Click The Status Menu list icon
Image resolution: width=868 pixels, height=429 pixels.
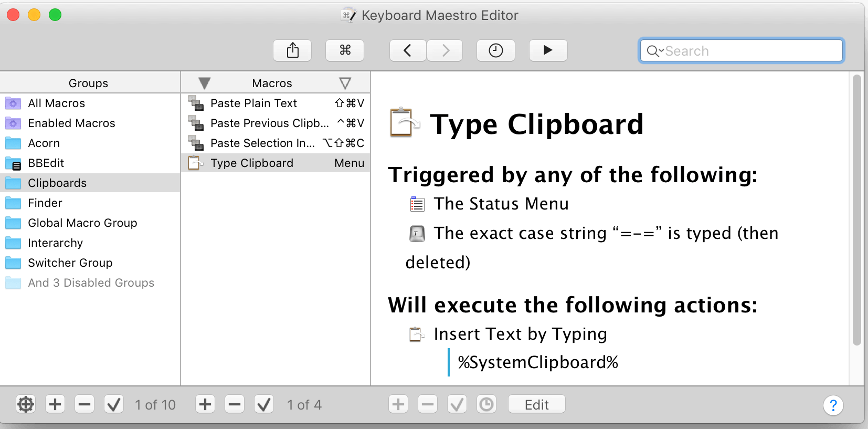(x=417, y=204)
